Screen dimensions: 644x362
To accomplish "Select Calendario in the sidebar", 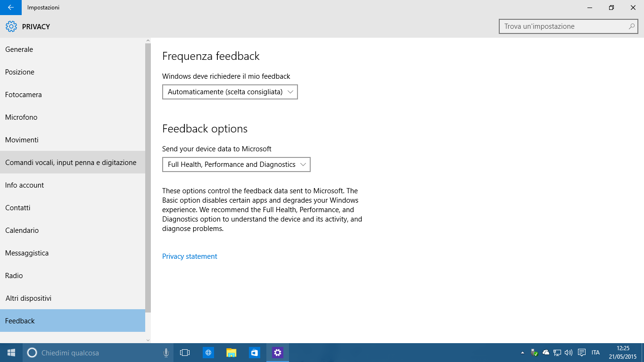I will (x=73, y=230).
